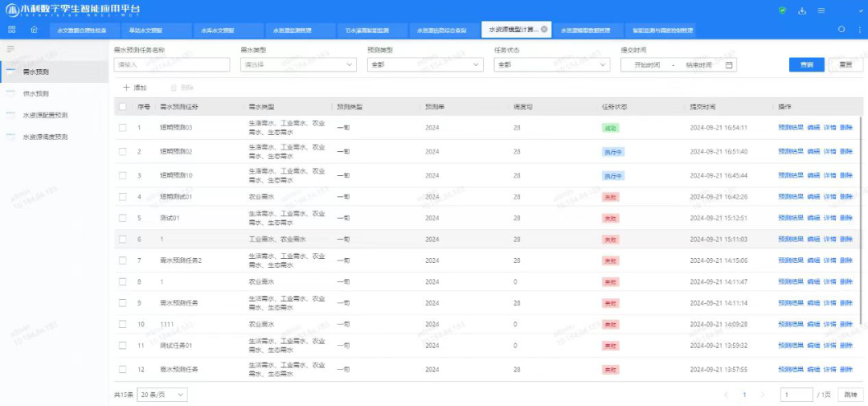This screenshot has height=406, width=868.
Task: Click the green shield icon in header
Action: (x=782, y=10)
